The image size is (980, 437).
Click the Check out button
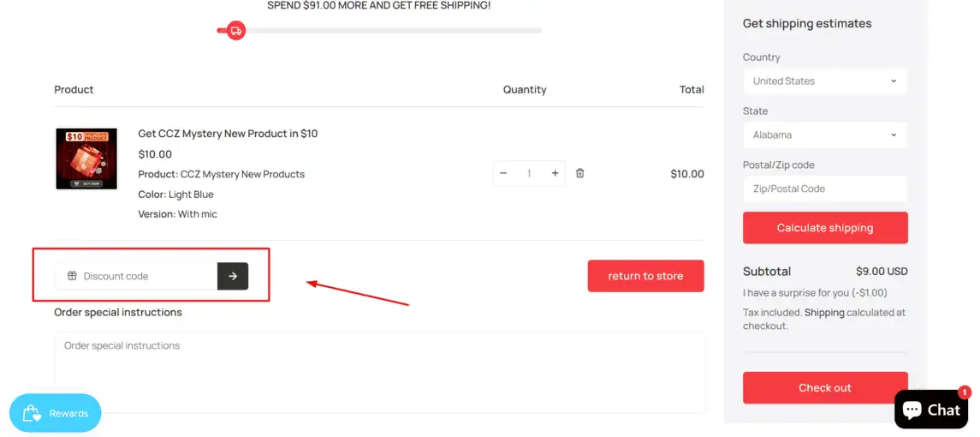pos(825,387)
